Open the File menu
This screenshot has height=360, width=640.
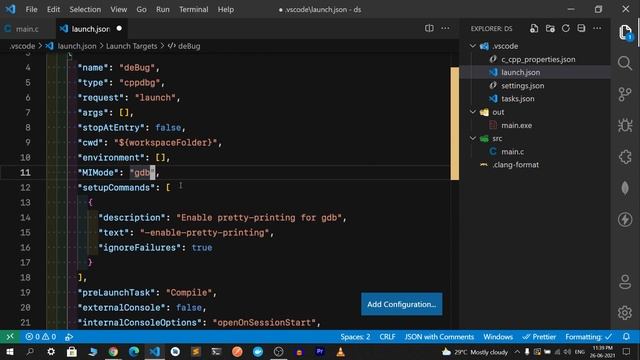point(31,9)
